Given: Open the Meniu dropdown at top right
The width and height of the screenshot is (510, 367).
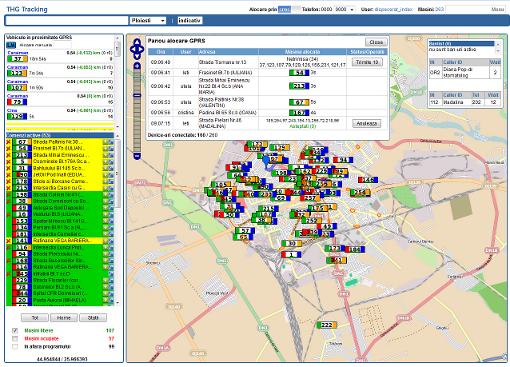Looking at the screenshot, I should point(476,9).
